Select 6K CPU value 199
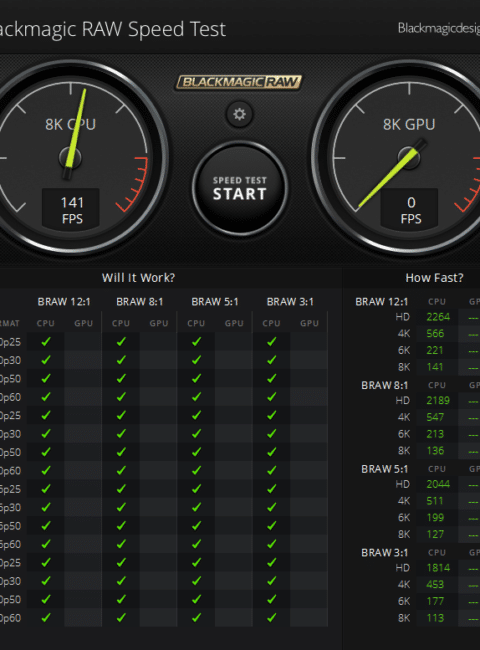This screenshot has height=650, width=480. (x=435, y=518)
